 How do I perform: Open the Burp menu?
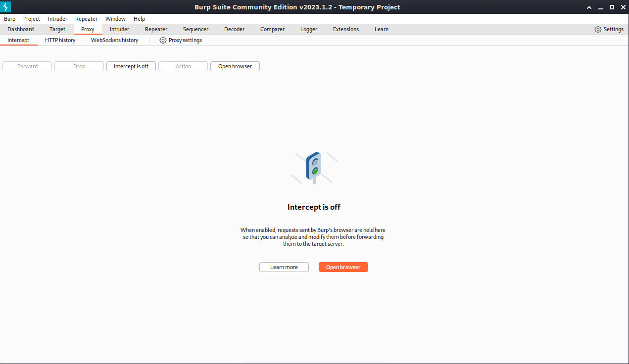point(10,19)
